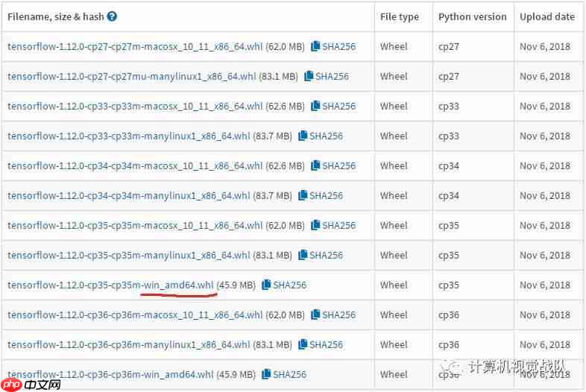Download tensorflow-1.12.0-cp36-cp36m-macosx_10_11_x86_64.whl

coord(135,315)
